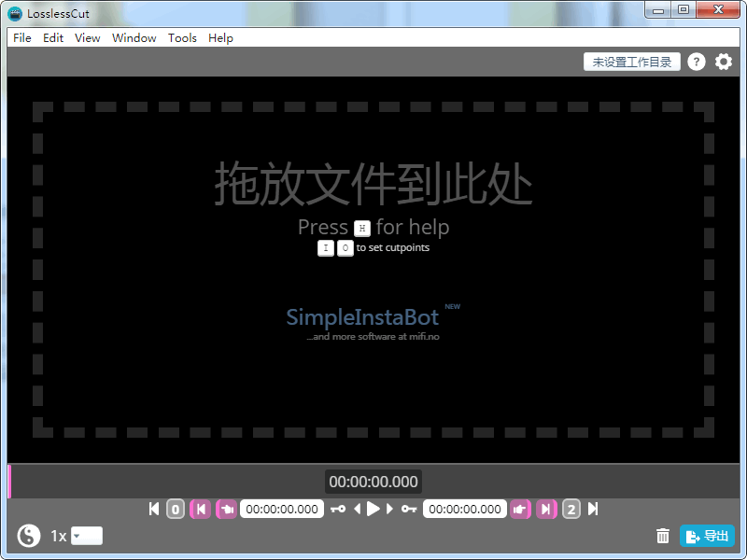Jump to the end of the video
Viewport: 747px width, 560px height.
(x=593, y=509)
